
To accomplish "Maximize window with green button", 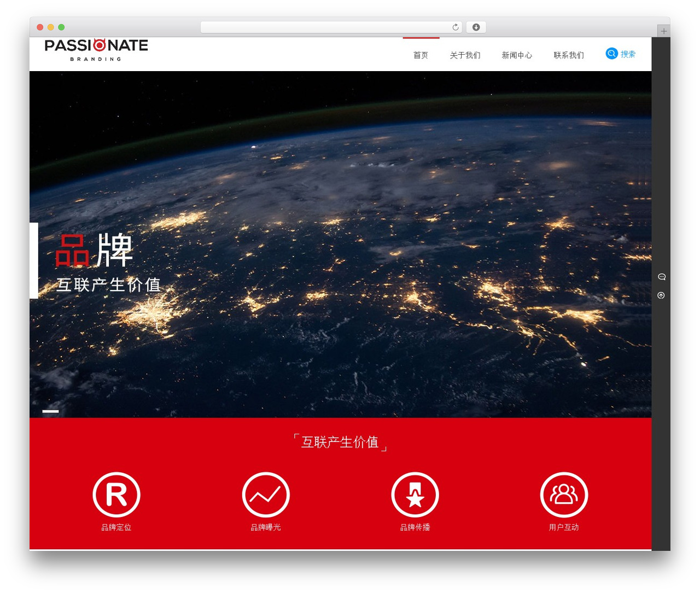I will coord(61,27).
